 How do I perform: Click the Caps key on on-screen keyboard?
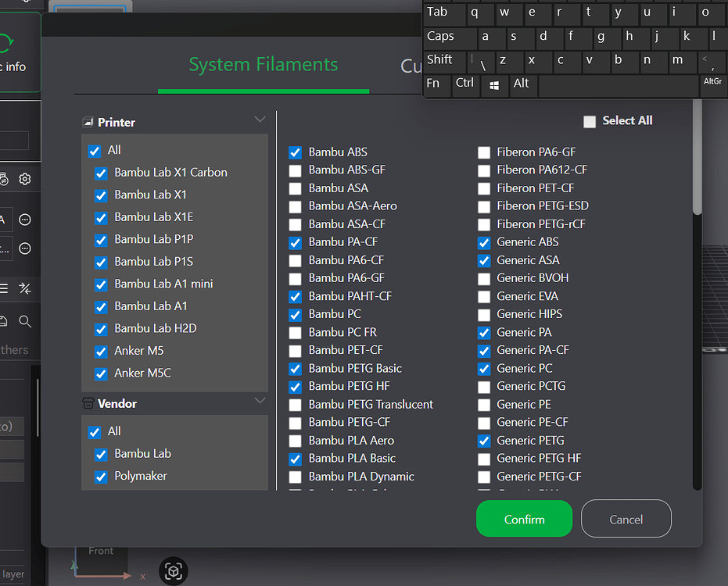coord(450,38)
